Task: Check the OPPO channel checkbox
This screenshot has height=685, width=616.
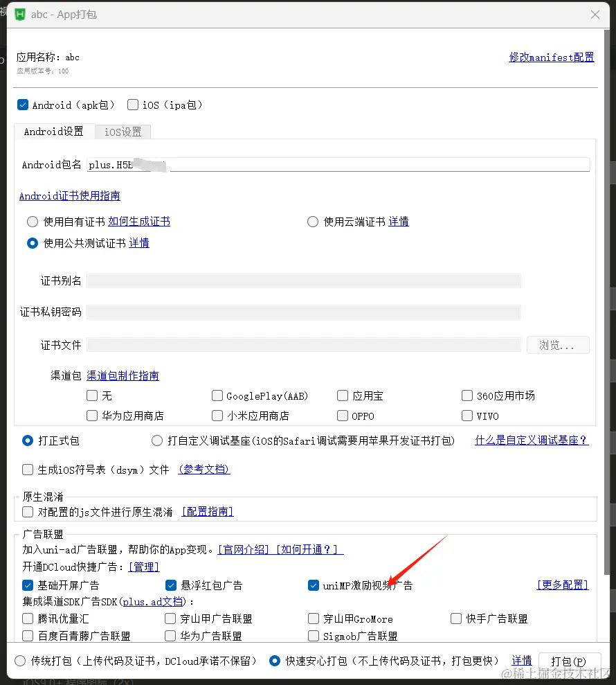Action: click(x=343, y=416)
